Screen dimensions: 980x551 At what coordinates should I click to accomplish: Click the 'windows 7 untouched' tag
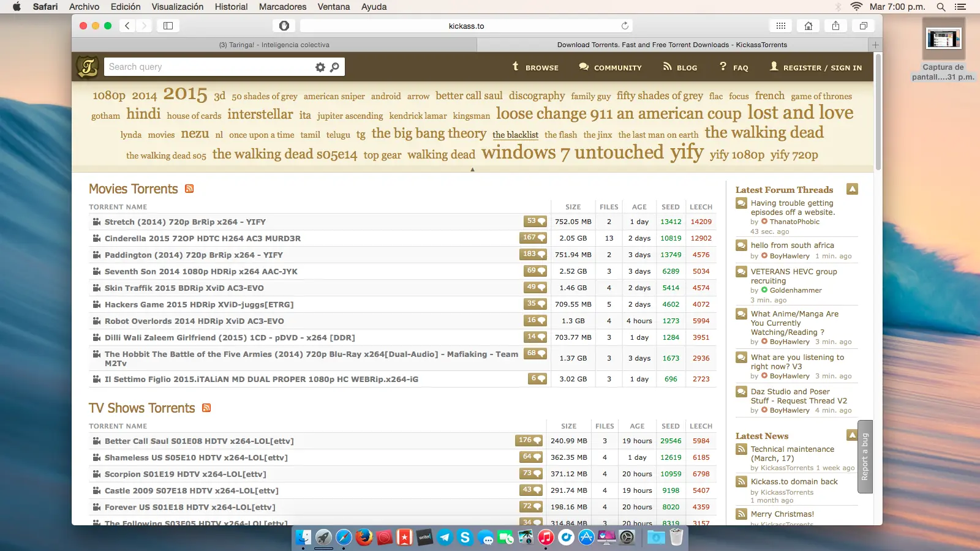(x=573, y=152)
